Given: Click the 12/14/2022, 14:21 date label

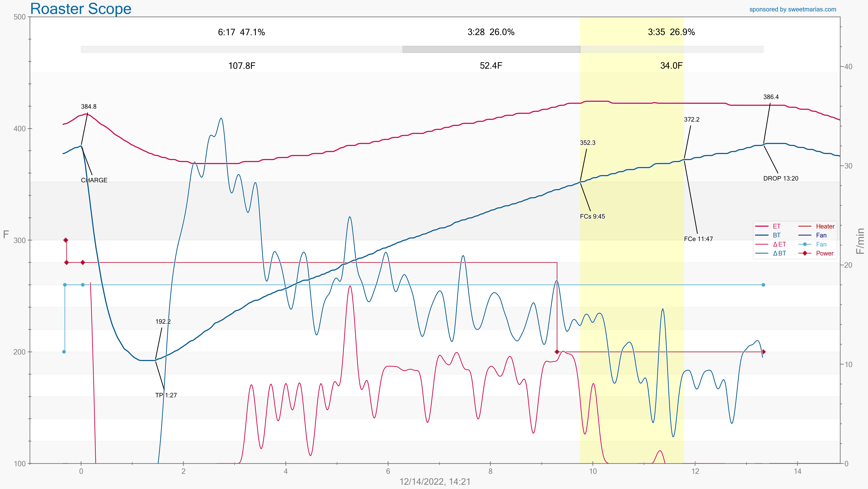Looking at the screenshot, I should (435, 482).
